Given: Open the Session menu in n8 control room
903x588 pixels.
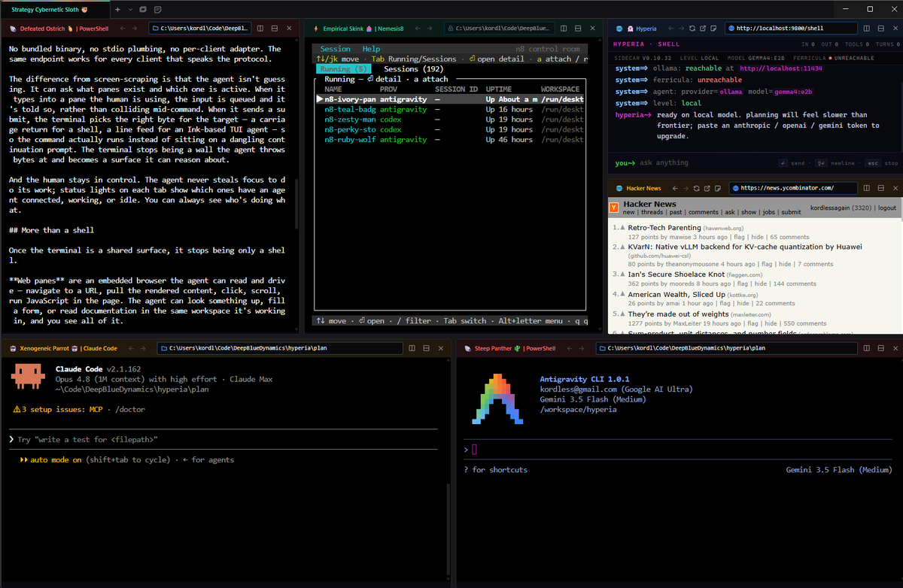Looking at the screenshot, I should tap(336, 49).
